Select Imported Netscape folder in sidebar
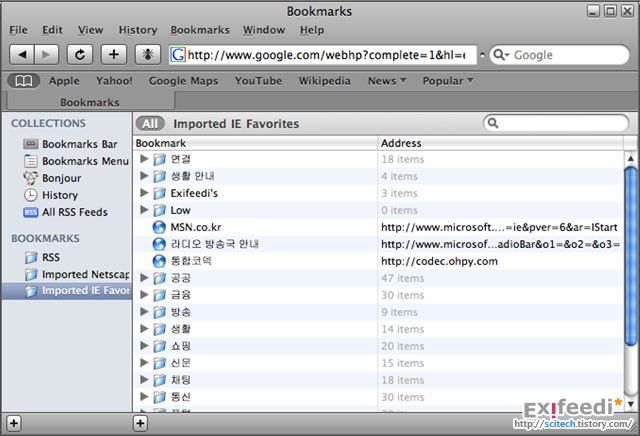This screenshot has width=640, height=436. point(77,274)
